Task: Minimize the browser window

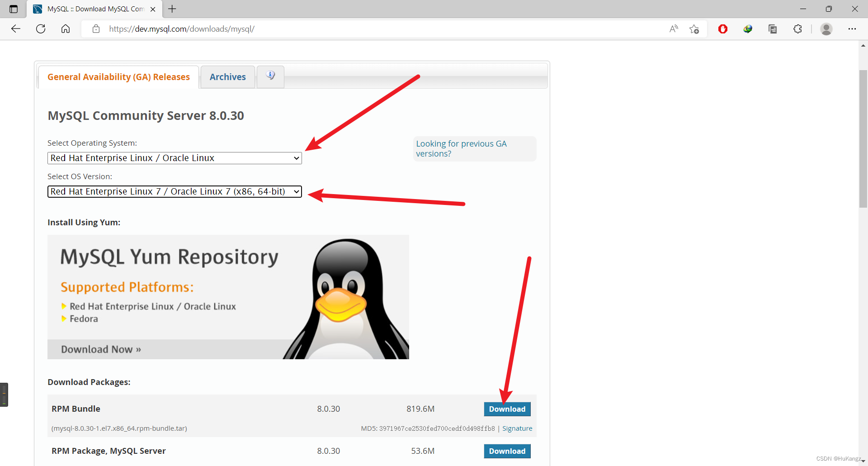Action: pos(803,9)
